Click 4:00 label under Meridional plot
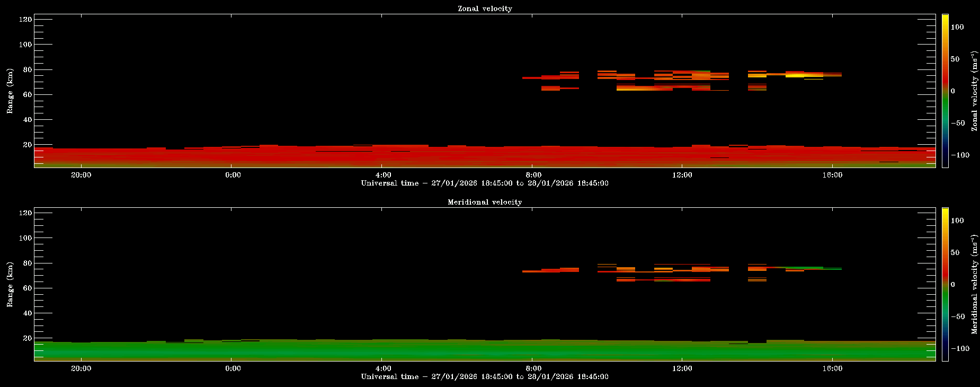Viewport: 980px width, 387px height. click(383, 368)
